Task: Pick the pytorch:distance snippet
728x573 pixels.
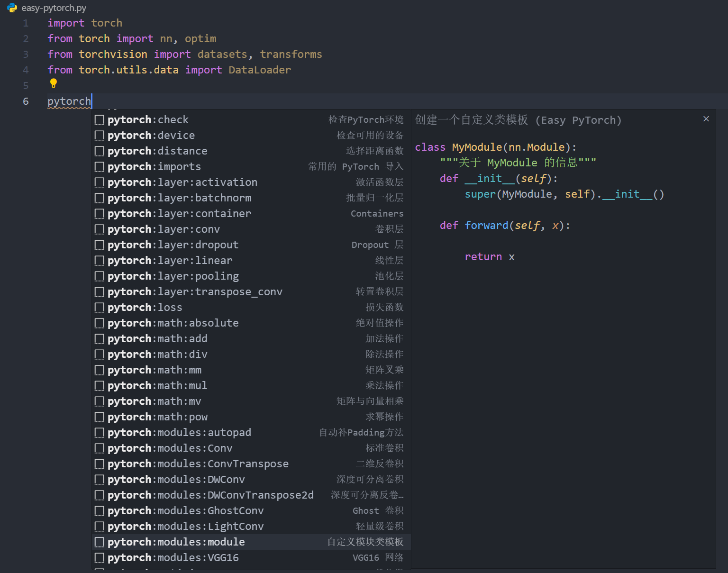Action: pyautogui.click(x=251, y=151)
